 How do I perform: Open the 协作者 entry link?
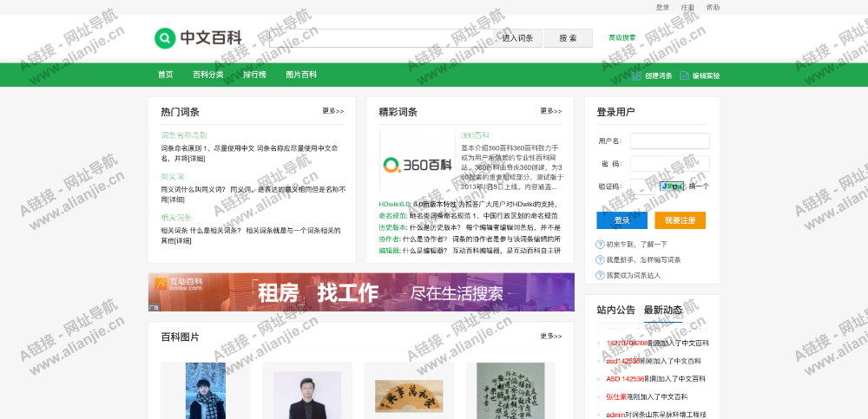coord(389,239)
